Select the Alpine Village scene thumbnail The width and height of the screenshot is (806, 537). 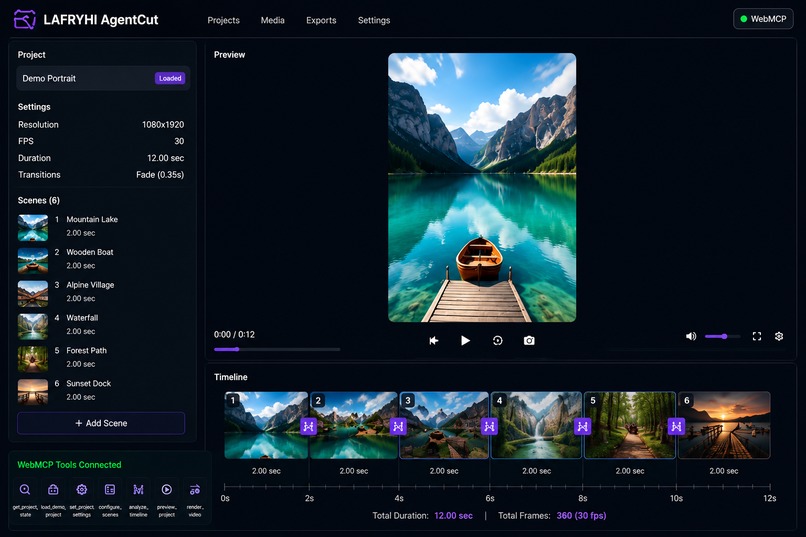[x=33, y=293]
